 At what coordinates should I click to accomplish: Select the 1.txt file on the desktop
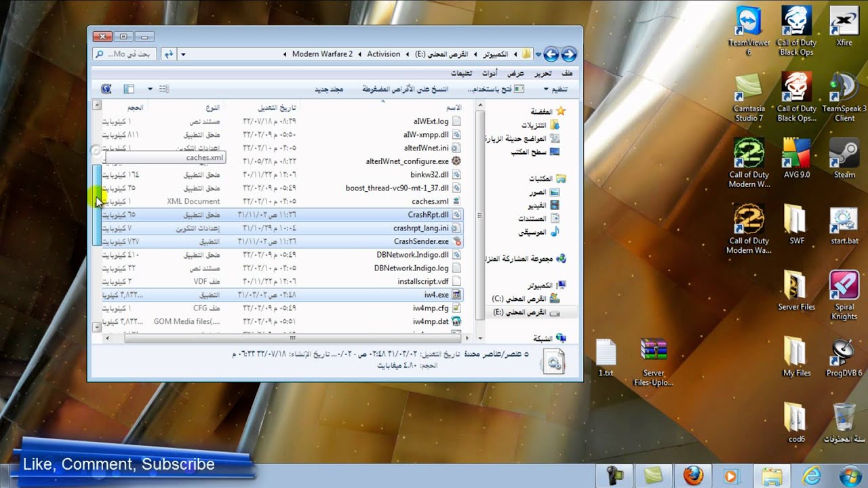[606, 357]
